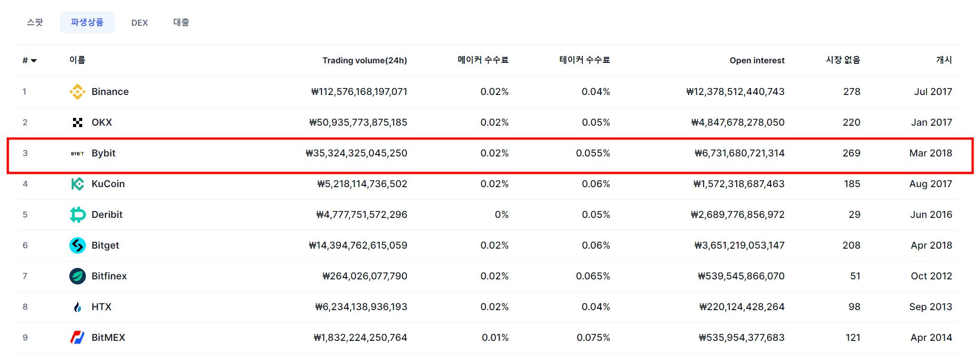Image resolution: width=980 pixels, height=356 pixels.
Task: Open the BitMEX exchange link
Action: 108,338
